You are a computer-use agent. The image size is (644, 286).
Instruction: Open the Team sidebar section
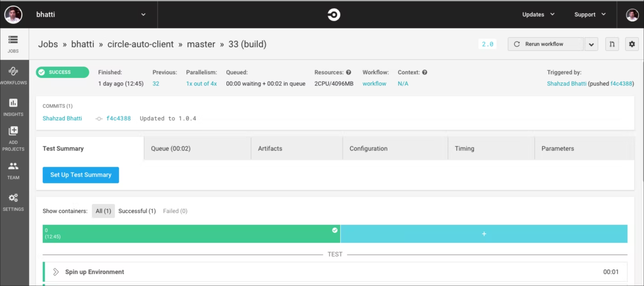click(13, 170)
